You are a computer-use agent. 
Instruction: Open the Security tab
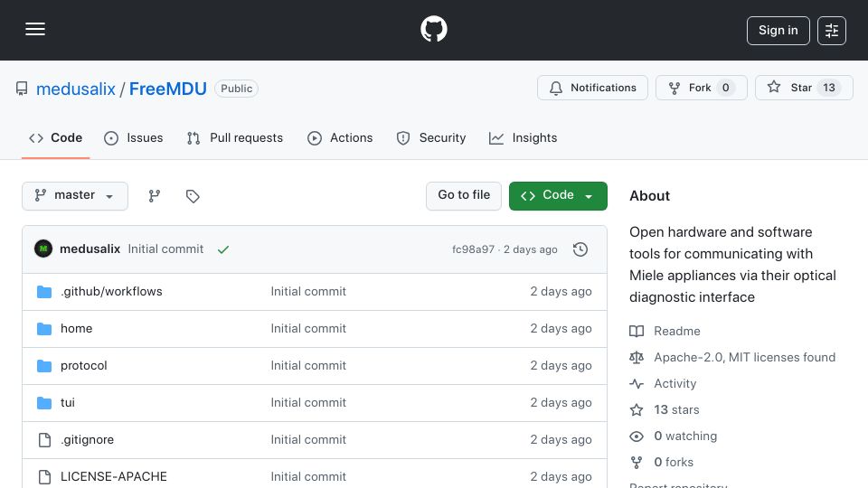point(431,137)
